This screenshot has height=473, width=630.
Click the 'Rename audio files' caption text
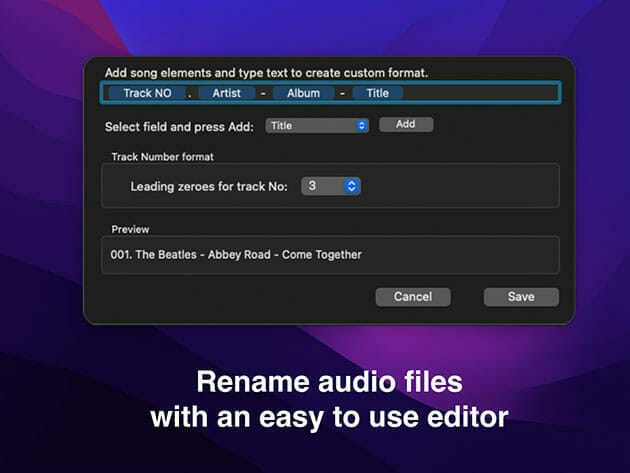click(x=329, y=383)
